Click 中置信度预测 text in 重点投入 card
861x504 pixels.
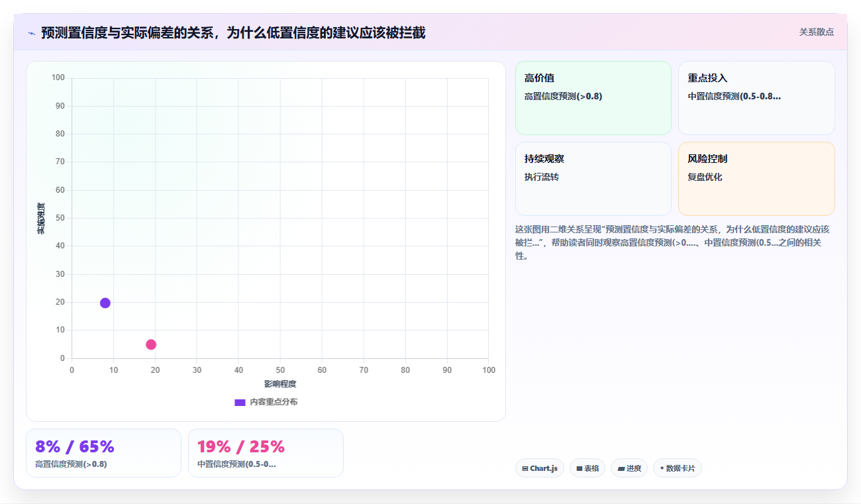coord(734,96)
